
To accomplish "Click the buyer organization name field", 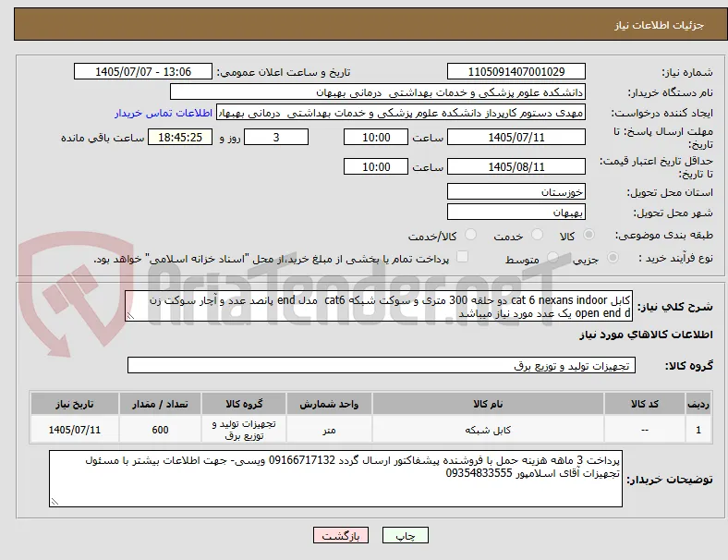I will coord(378,91).
